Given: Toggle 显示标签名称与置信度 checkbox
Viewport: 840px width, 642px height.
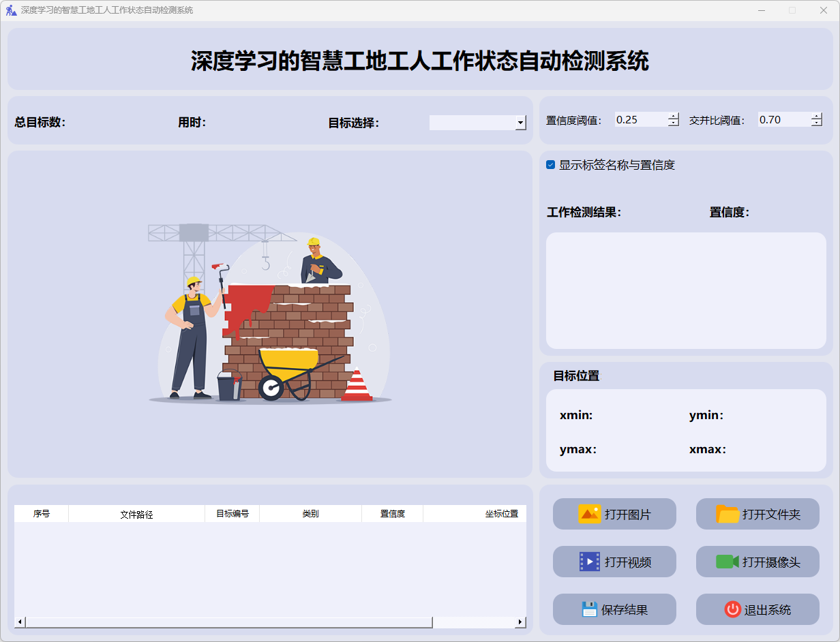Looking at the screenshot, I should [x=551, y=165].
